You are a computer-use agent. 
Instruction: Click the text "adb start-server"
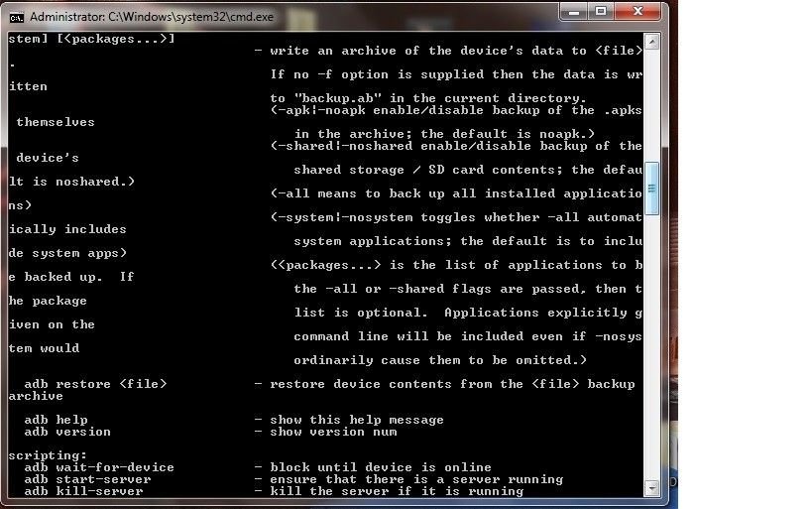[87, 479]
